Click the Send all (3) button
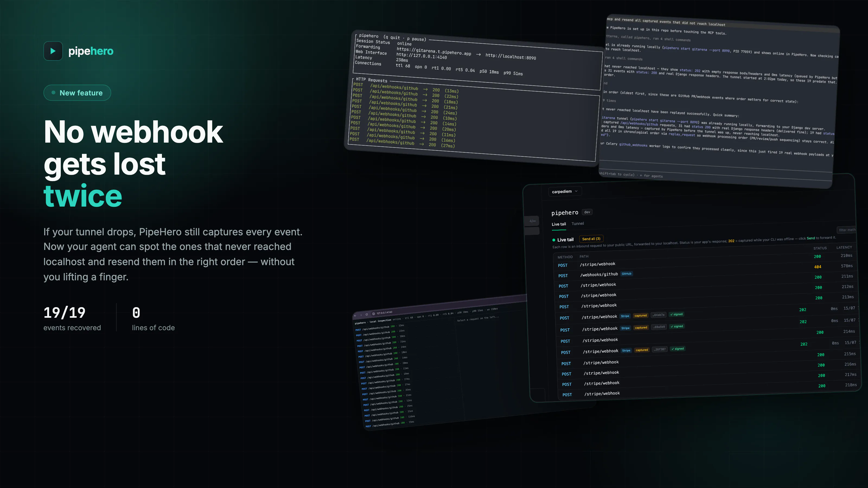The width and height of the screenshot is (868, 488). tap(591, 239)
